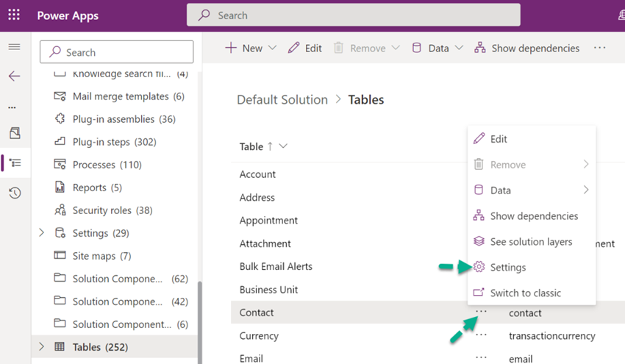Image resolution: width=625 pixels, height=364 pixels.
Task: Go back using the left arrow icon
Action: [15, 76]
